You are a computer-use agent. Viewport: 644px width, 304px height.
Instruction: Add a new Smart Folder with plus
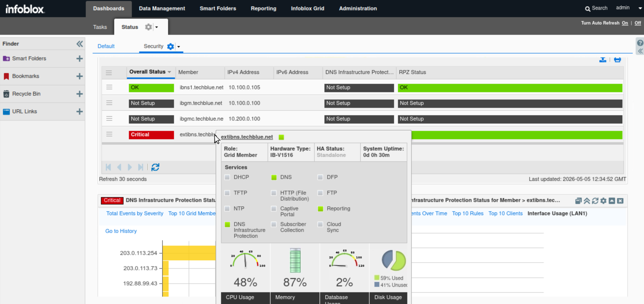pos(79,59)
